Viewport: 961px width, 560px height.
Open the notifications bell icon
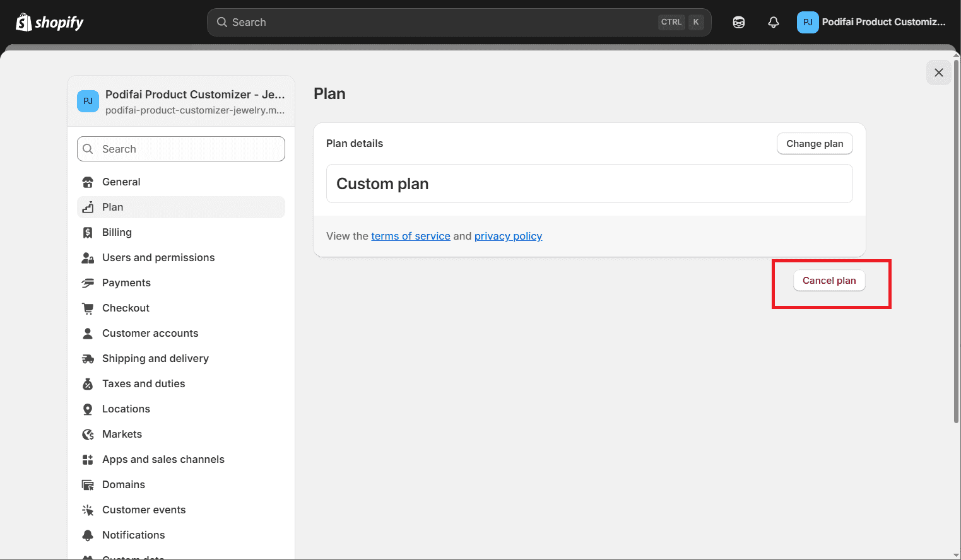point(773,21)
